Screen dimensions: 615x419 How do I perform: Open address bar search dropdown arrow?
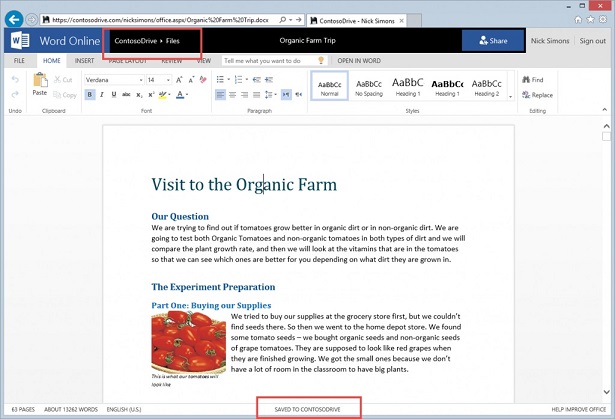tap(291, 20)
